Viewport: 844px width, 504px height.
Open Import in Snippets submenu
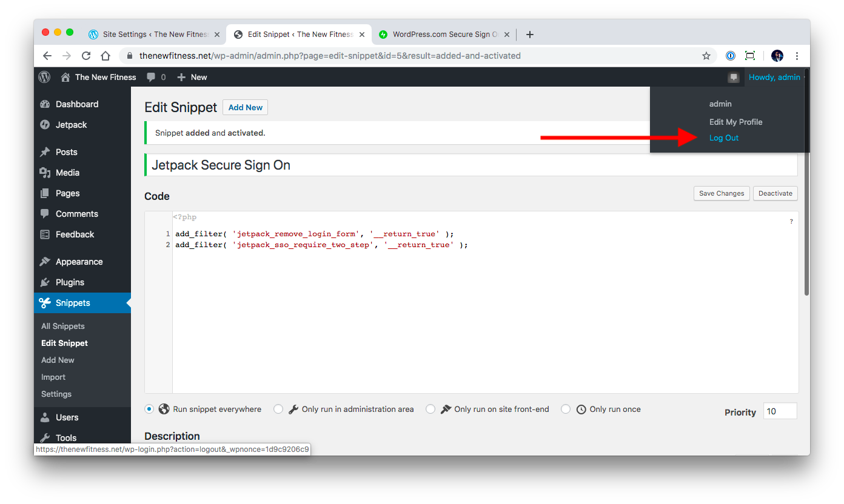53,377
